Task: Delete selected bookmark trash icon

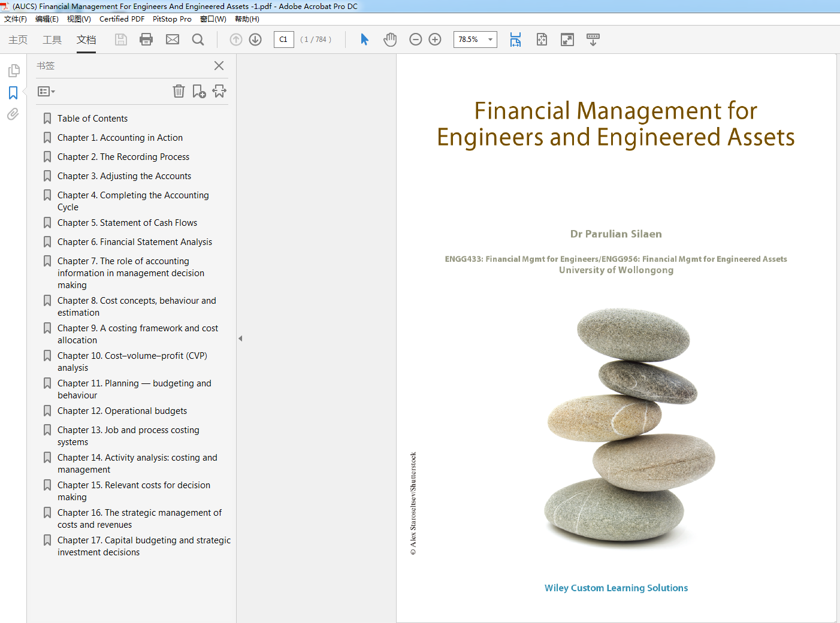Action: click(x=179, y=91)
